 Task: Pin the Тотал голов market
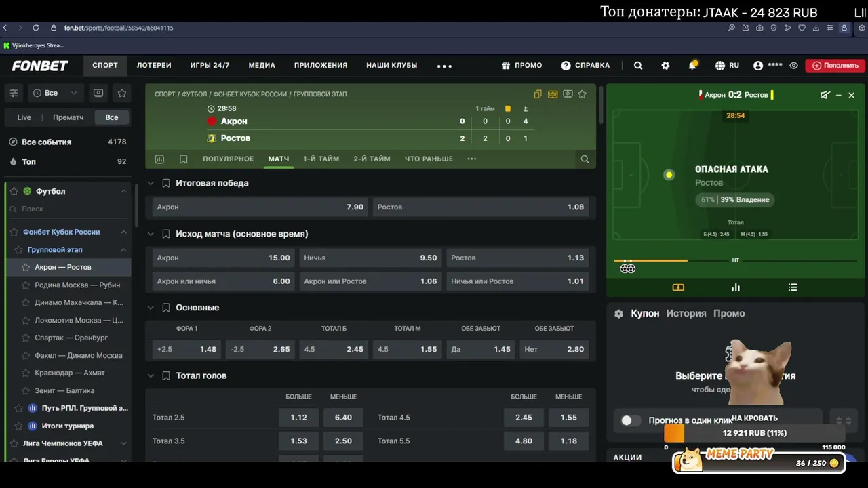point(166,375)
